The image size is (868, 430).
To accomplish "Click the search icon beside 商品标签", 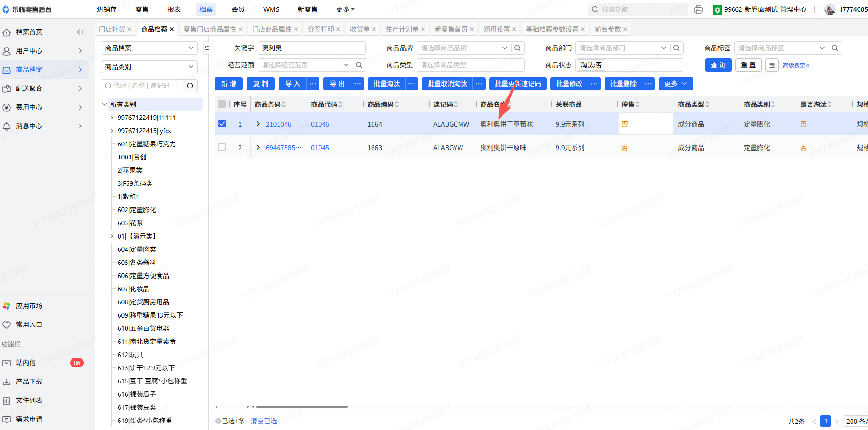I will (835, 48).
